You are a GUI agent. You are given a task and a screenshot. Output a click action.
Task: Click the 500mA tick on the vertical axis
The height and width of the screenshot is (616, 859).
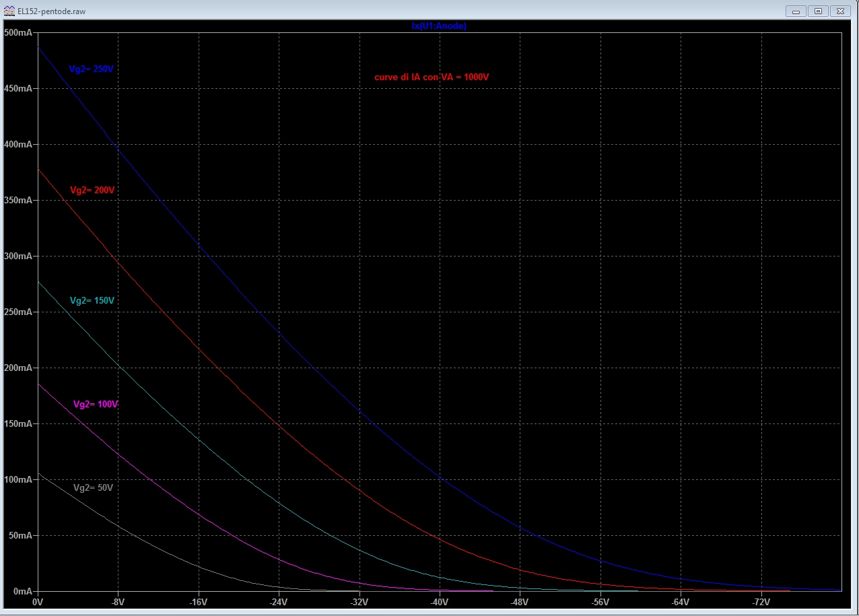[x=18, y=33]
